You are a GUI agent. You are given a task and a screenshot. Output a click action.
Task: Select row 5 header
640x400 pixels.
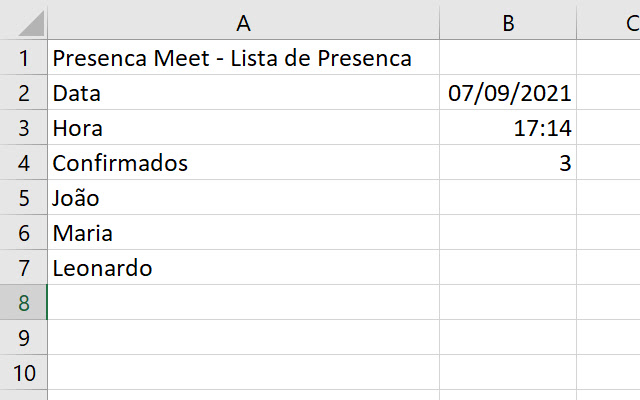point(24,198)
